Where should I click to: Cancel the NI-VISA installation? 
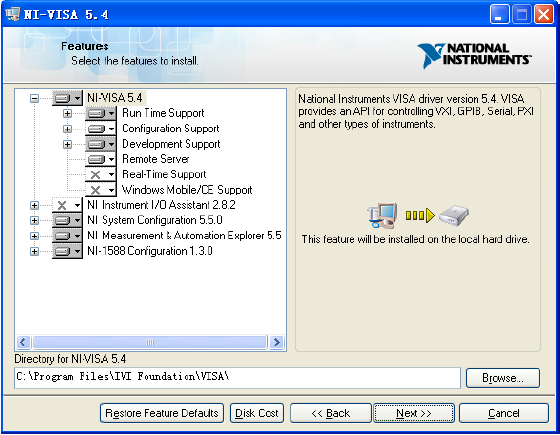click(504, 413)
